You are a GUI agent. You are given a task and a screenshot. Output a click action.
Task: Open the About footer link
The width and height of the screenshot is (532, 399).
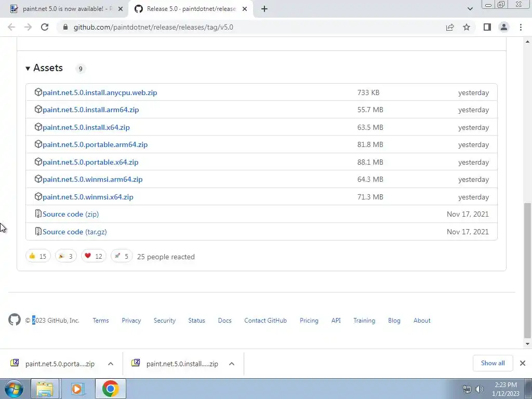(x=422, y=320)
